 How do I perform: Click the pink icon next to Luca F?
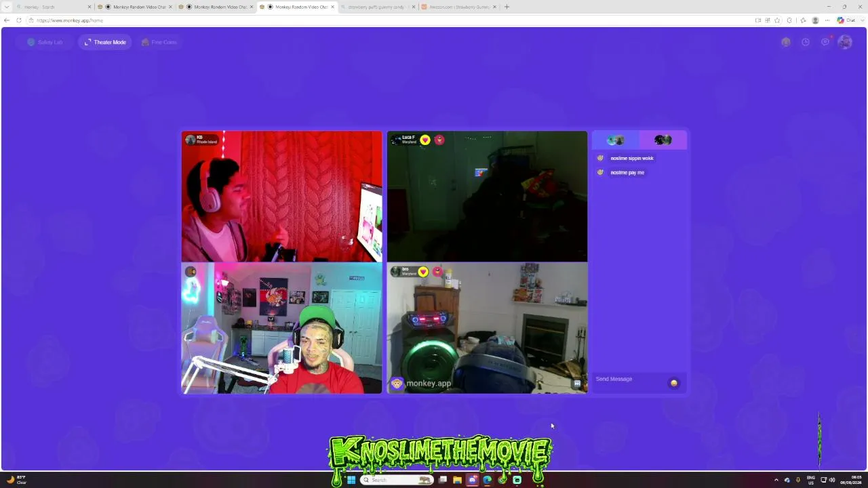coord(439,140)
